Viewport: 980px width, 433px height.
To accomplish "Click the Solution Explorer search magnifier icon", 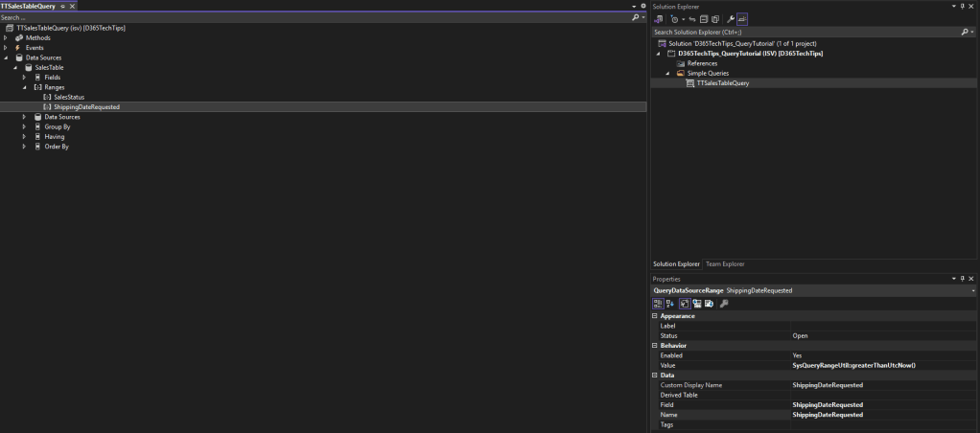I will click(965, 32).
